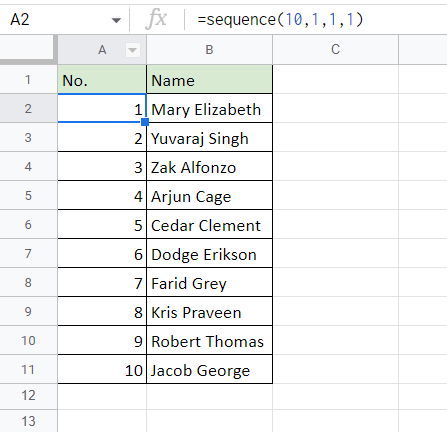Click the select-all corner box

[x=28, y=49]
